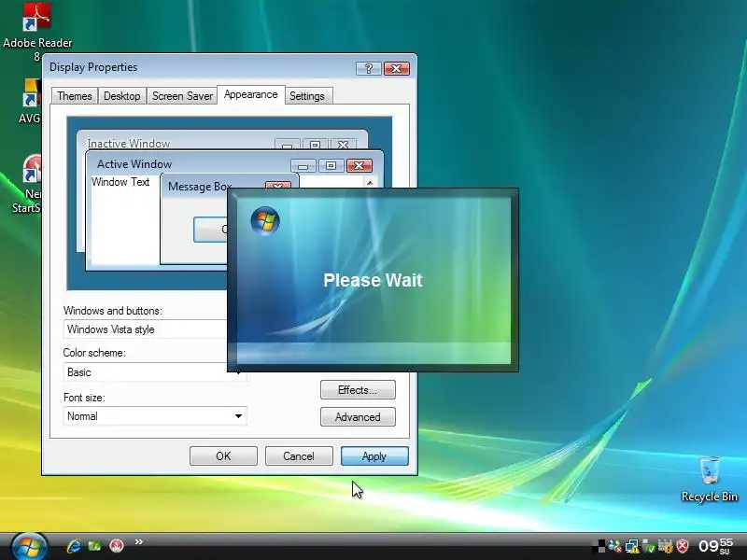Click the red round quick launch icon

116,545
